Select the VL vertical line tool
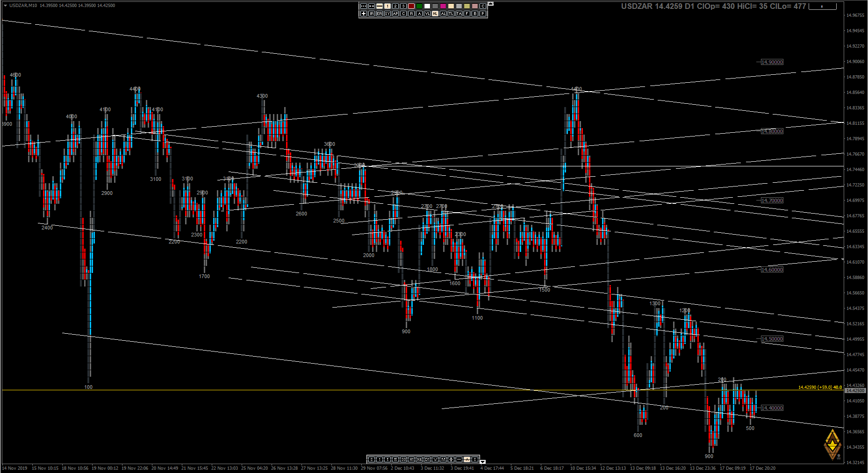The height and width of the screenshot is (473, 868). click(x=427, y=14)
